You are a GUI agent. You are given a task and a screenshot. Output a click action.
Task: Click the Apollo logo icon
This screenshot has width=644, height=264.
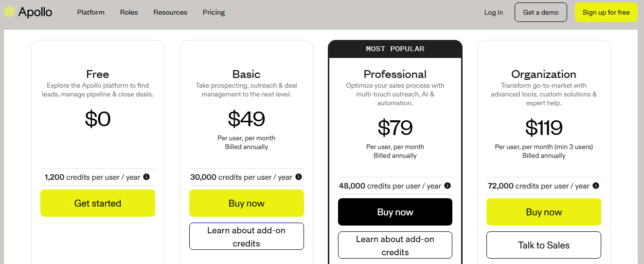[x=10, y=12]
